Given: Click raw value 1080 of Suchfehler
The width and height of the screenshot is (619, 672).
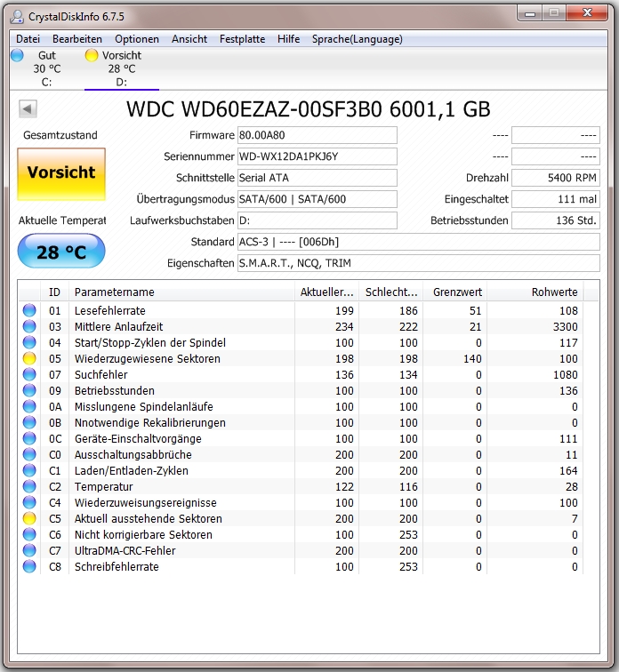Looking at the screenshot, I should pyautogui.click(x=565, y=374).
